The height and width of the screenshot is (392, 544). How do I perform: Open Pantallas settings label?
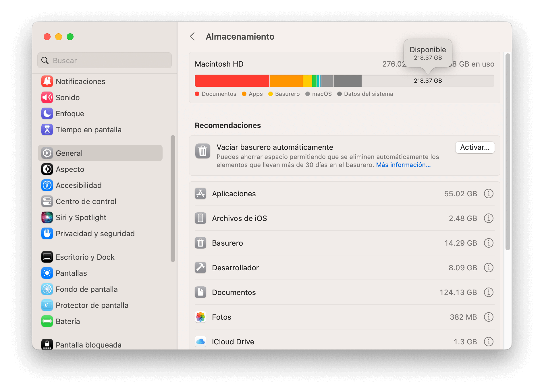[71, 273]
